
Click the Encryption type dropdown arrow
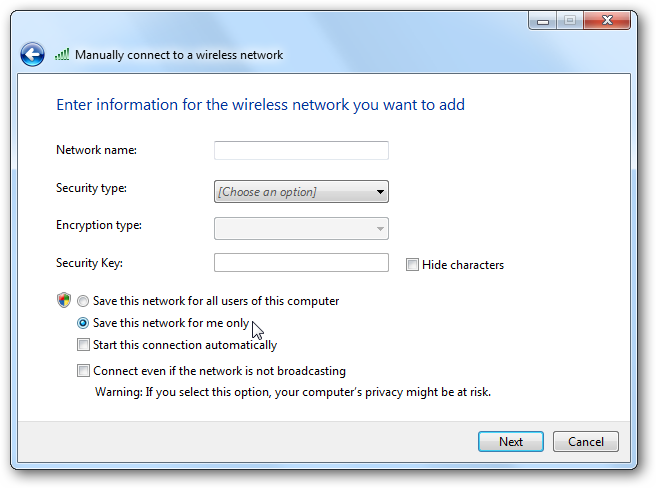380,229
